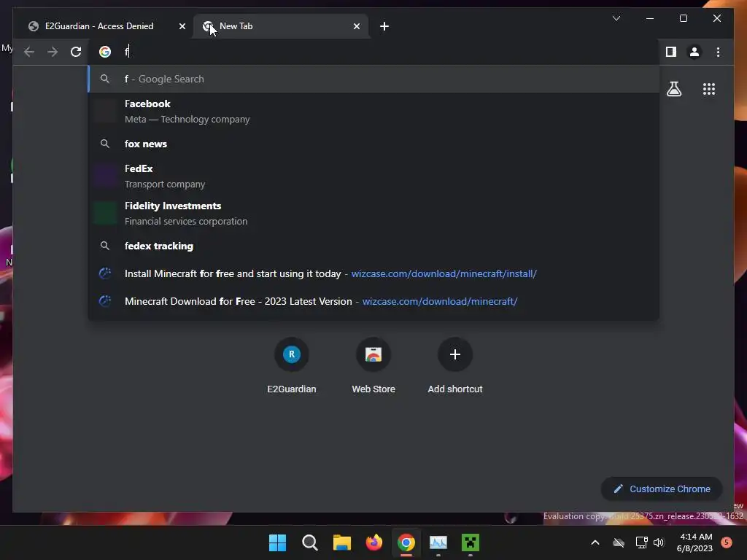Open the Chrome profile avatar

pos(694,52)
